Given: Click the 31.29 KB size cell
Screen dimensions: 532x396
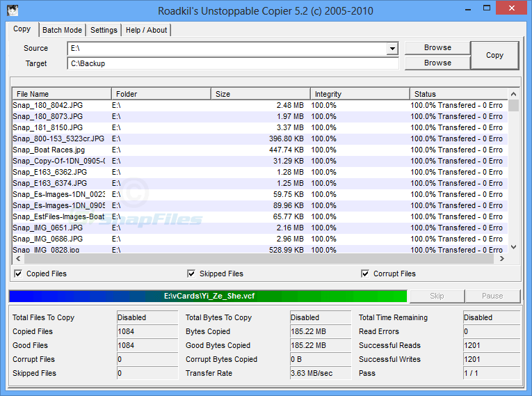Looking at the screenshot, I should coord(289,161).
